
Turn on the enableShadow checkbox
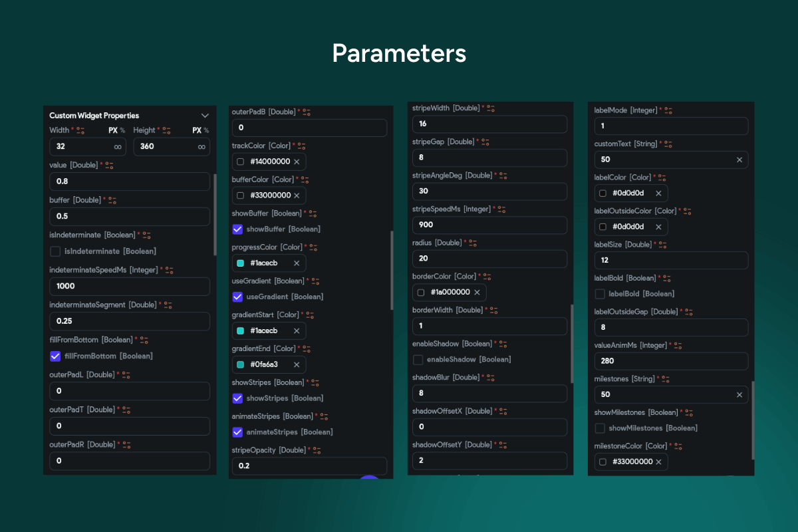[x=418, y=360]
